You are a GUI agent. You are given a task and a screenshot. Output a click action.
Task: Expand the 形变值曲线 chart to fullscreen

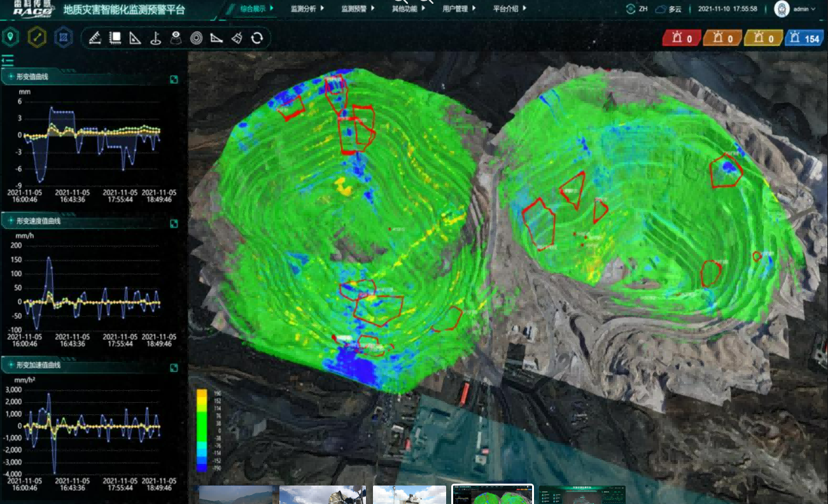pos(174,80)
